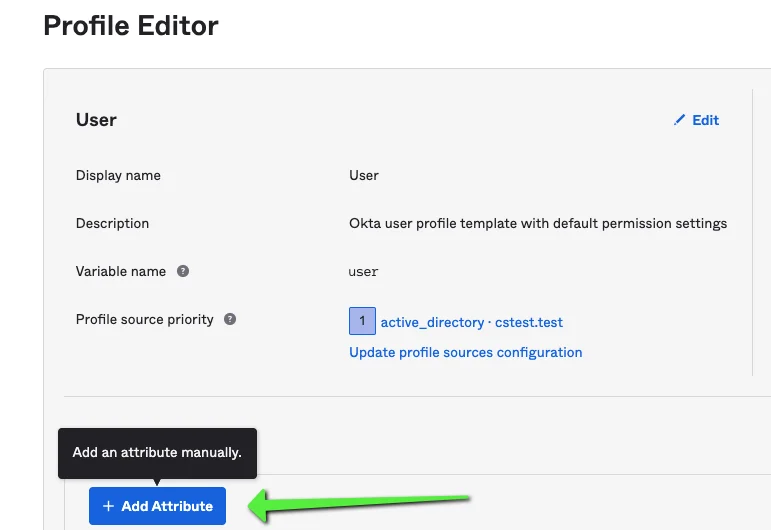Click the Add Attribute button

tap(157, 506)
